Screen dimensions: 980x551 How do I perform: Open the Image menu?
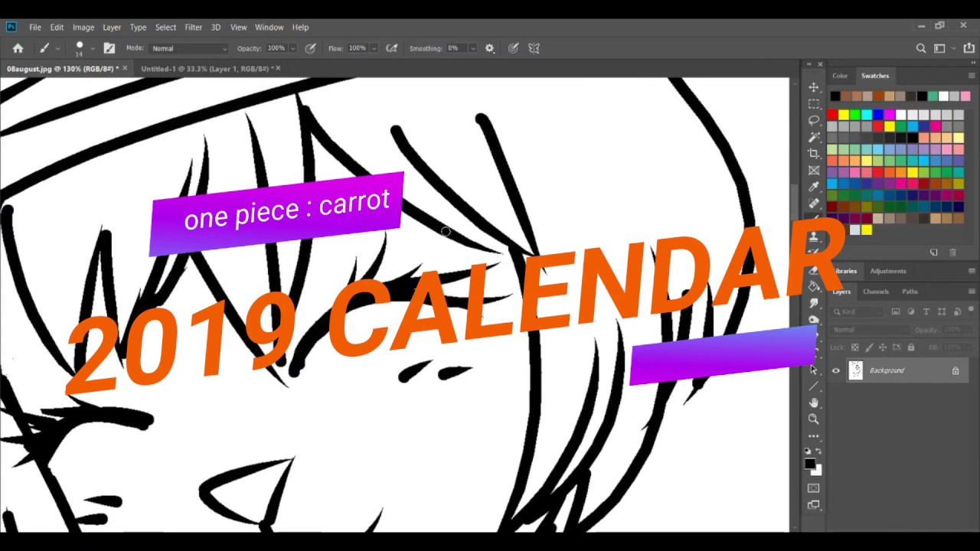83,28
